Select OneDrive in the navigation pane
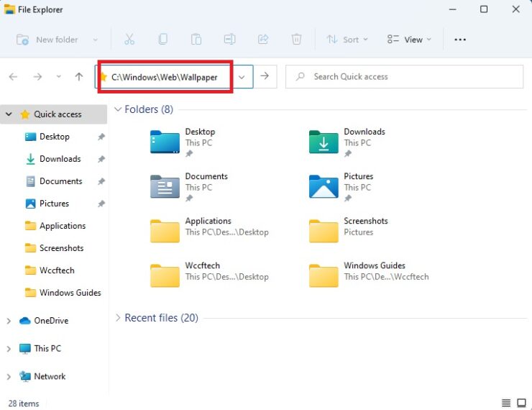 click(x=51, y=321)
